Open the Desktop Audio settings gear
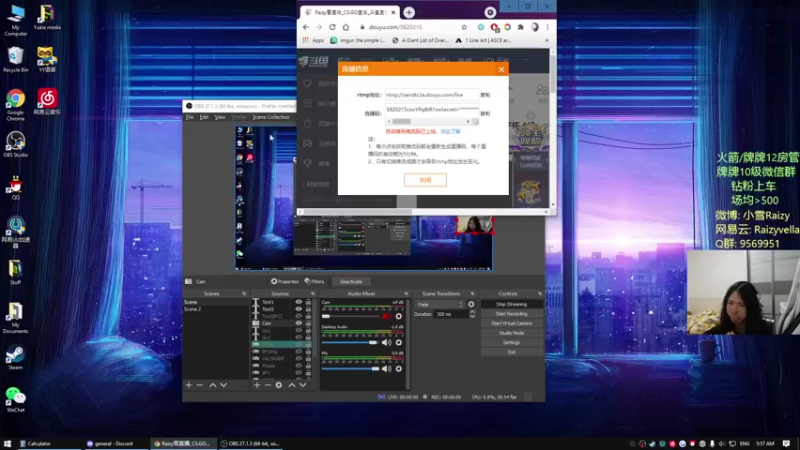800x450 pixels. (398, 342)
